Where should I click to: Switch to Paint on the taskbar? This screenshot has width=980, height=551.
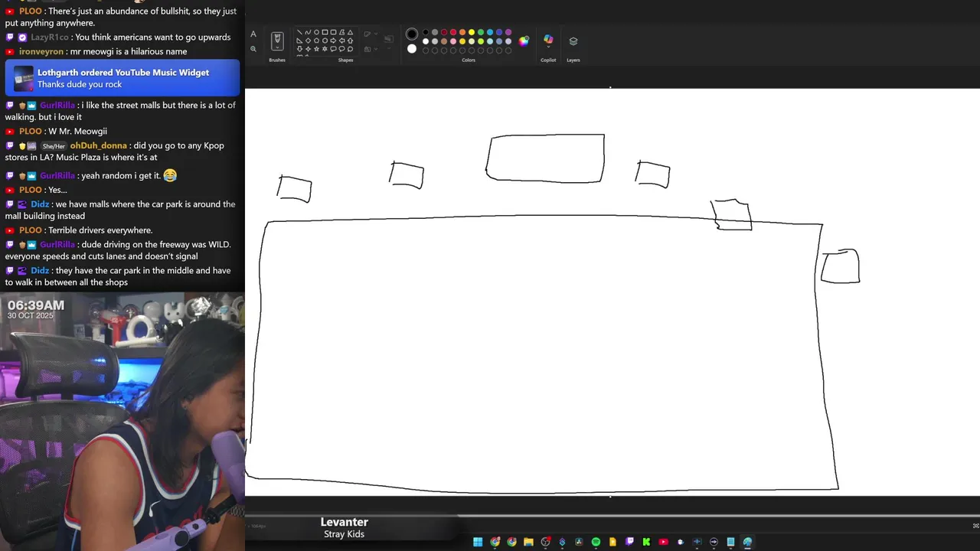[x=747, y=542]
